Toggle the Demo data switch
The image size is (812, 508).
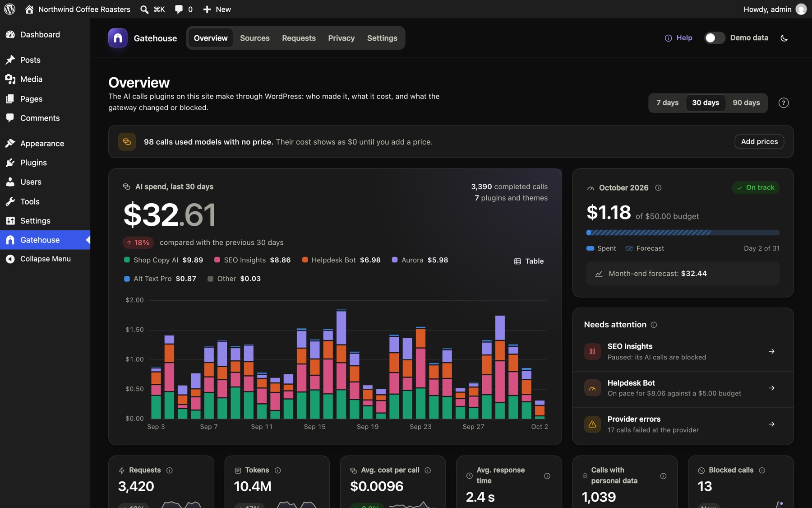pos(715,38)
